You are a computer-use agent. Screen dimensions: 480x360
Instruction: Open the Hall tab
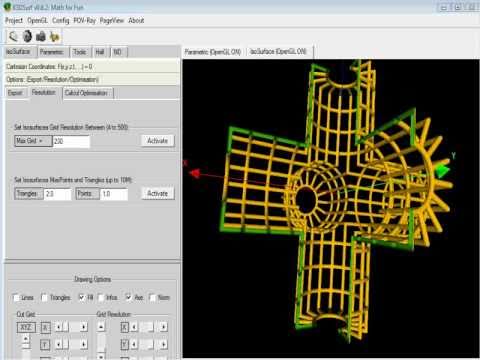point(100,52)
